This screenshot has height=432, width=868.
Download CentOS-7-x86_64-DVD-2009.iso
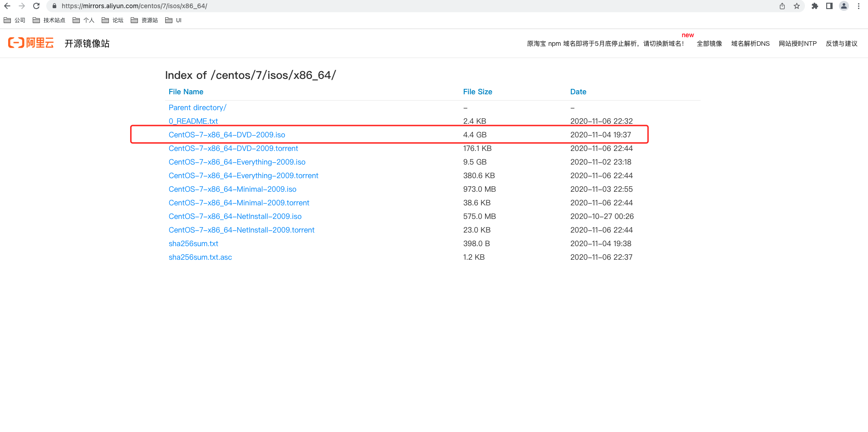(x=227, y=135)
